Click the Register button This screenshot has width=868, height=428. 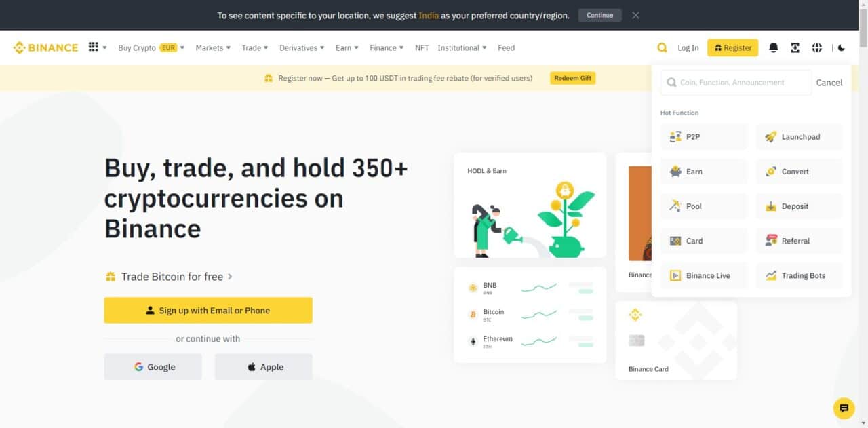point(733,47)
